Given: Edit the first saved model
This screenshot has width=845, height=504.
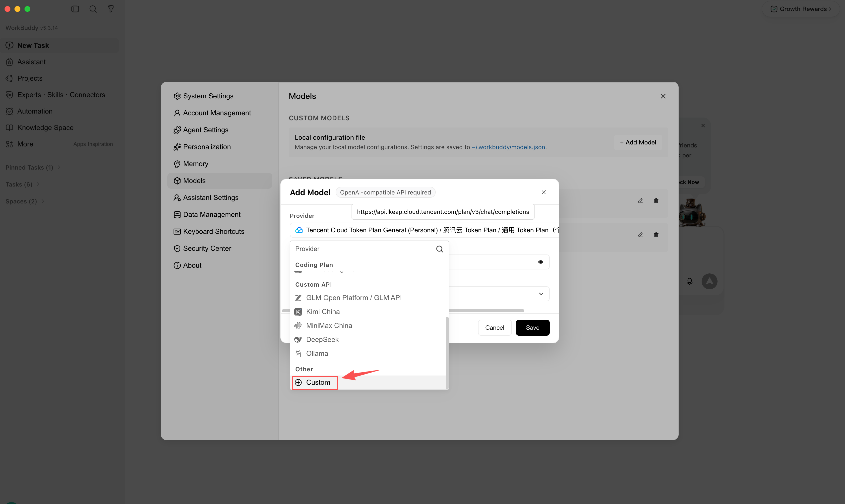Looking at the screenshot, I should coord(640,201).
